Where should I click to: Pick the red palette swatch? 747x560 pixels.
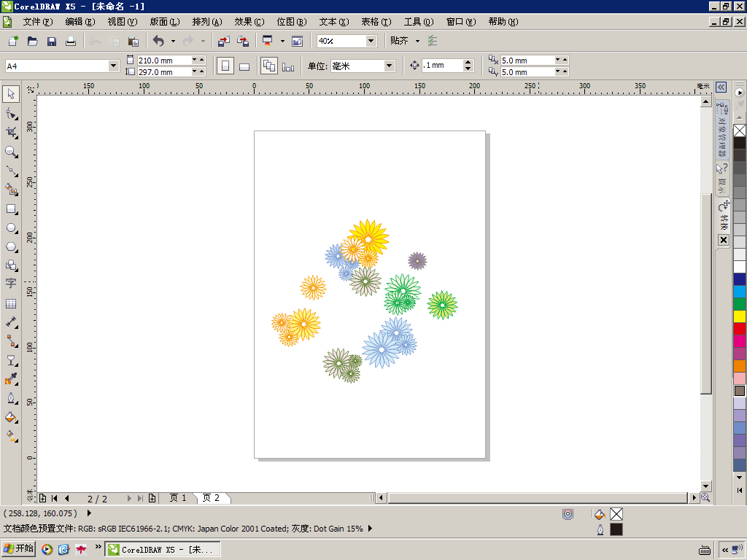coord(740,329)
